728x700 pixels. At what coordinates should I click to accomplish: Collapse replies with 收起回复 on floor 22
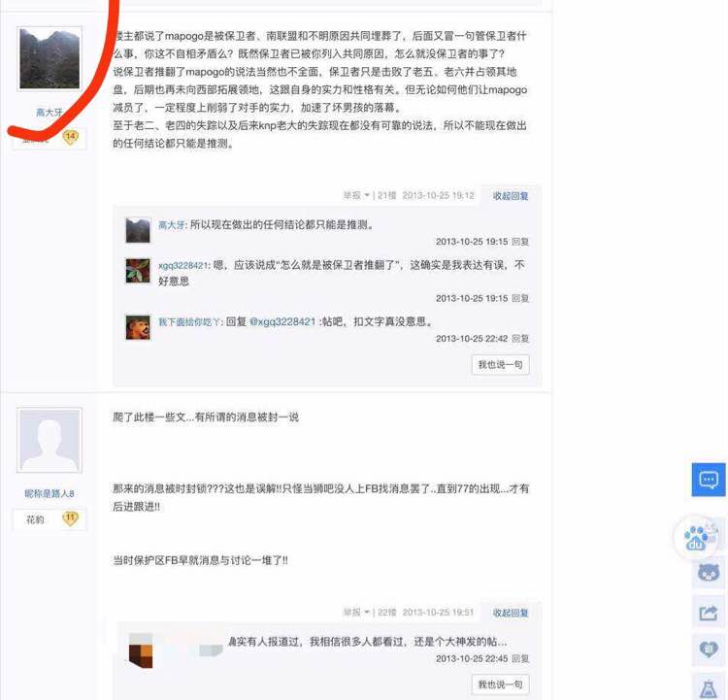coord(511,614)
